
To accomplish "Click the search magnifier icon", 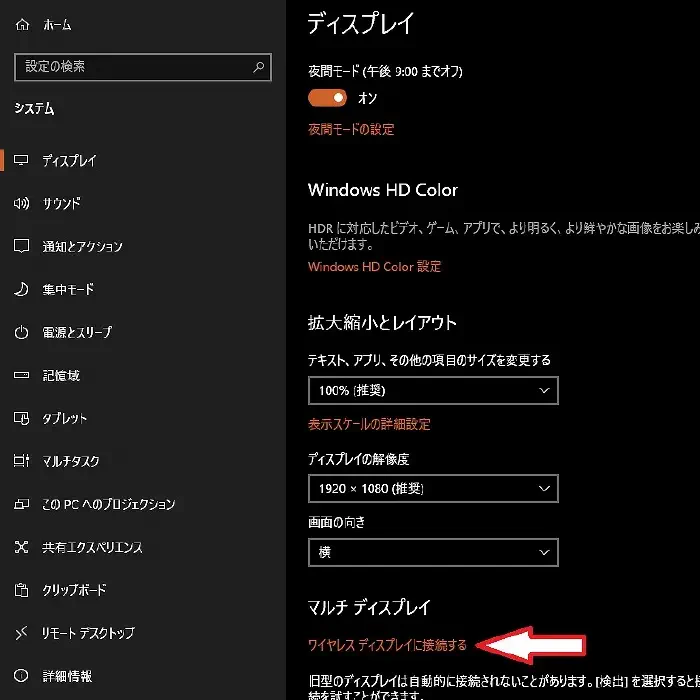I will tap(258, 67).
